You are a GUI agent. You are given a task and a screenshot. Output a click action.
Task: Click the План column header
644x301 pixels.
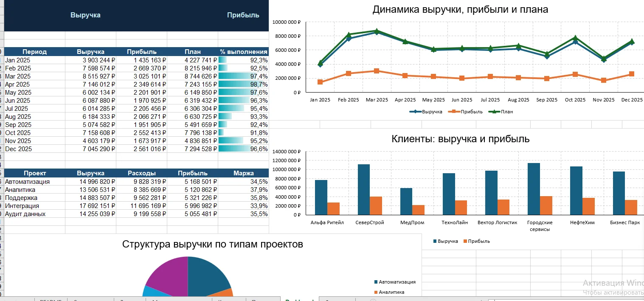tap(193, 52)
